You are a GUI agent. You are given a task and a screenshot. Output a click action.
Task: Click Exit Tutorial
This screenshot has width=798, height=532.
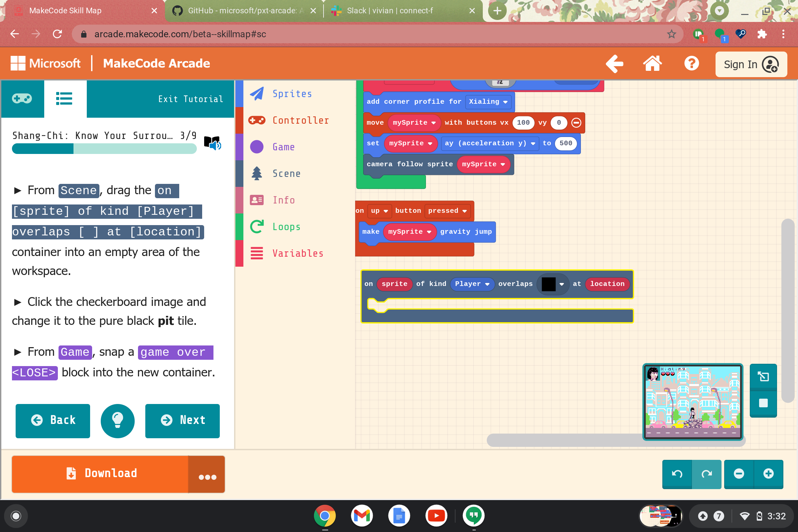(x=191, y=99)
